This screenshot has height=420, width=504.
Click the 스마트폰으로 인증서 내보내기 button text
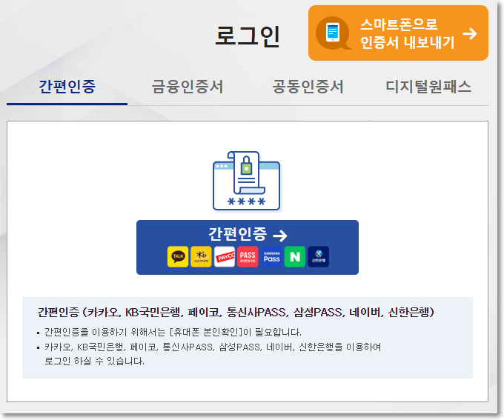407,33
